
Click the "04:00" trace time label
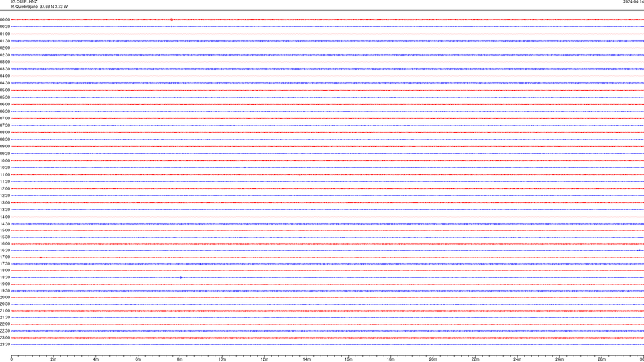pos(5,76)
